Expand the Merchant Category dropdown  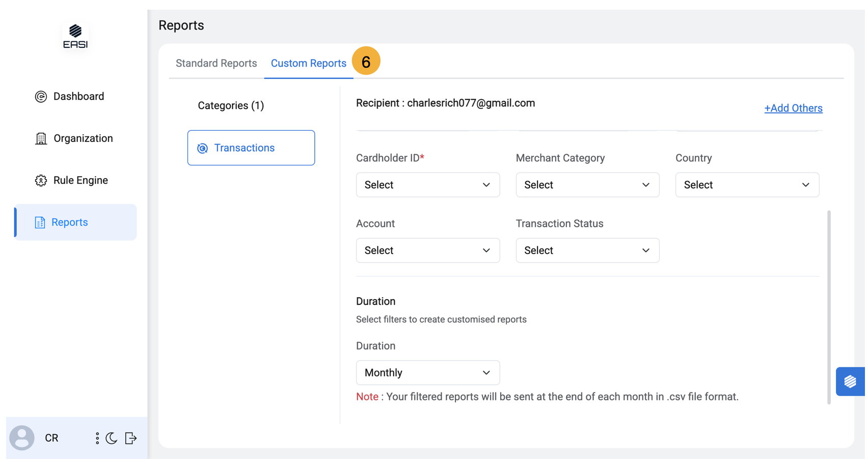tap(587, 185)
